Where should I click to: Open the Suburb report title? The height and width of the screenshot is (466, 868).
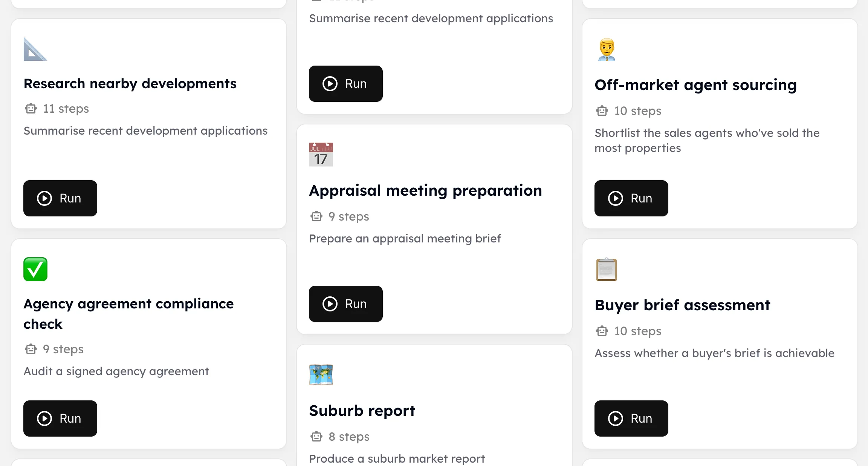[362, 411]
